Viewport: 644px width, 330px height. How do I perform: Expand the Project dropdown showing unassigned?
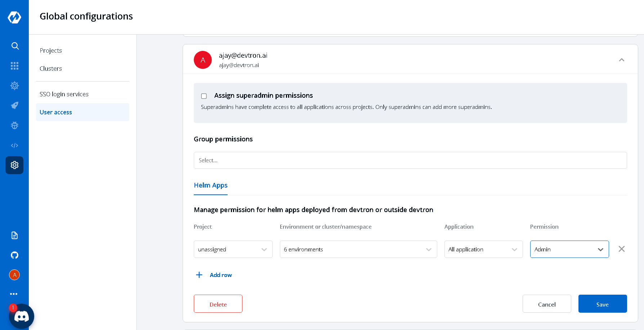233,249
